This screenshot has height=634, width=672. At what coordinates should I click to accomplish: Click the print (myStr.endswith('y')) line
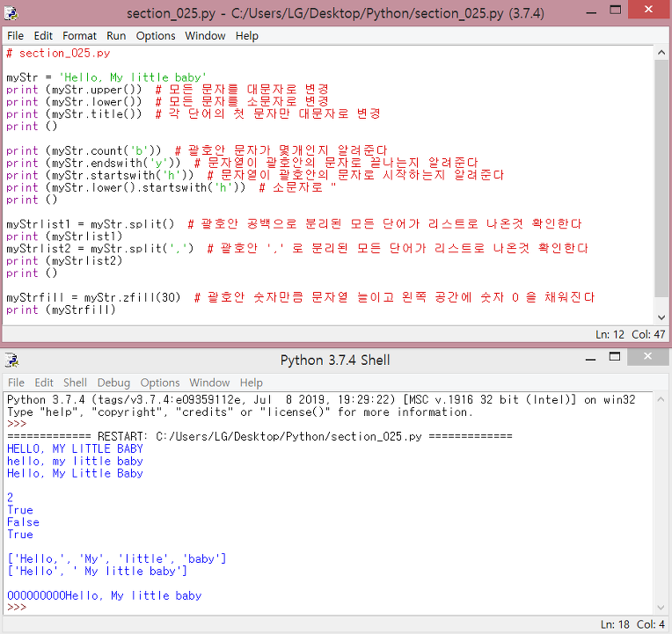tap(242, 163)
